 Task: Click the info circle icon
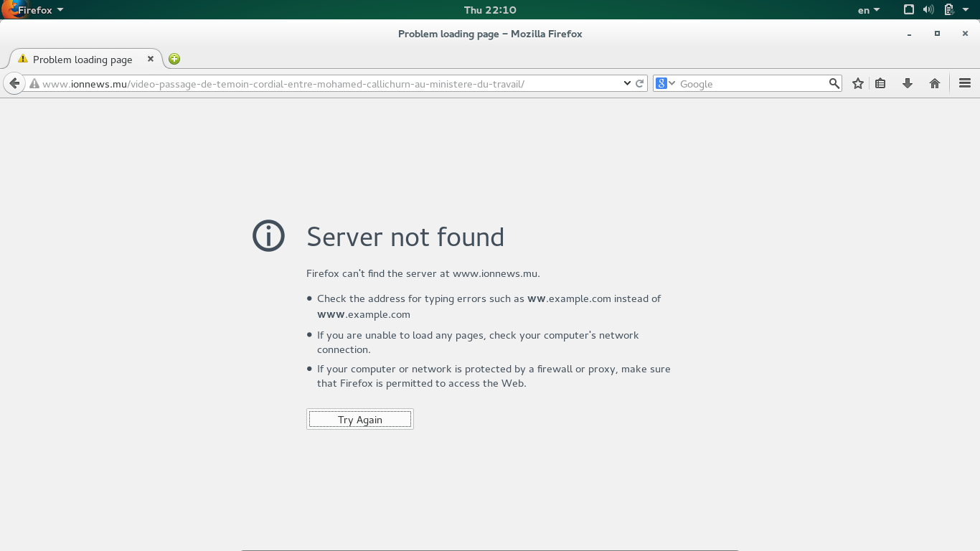tap(269, 235)
